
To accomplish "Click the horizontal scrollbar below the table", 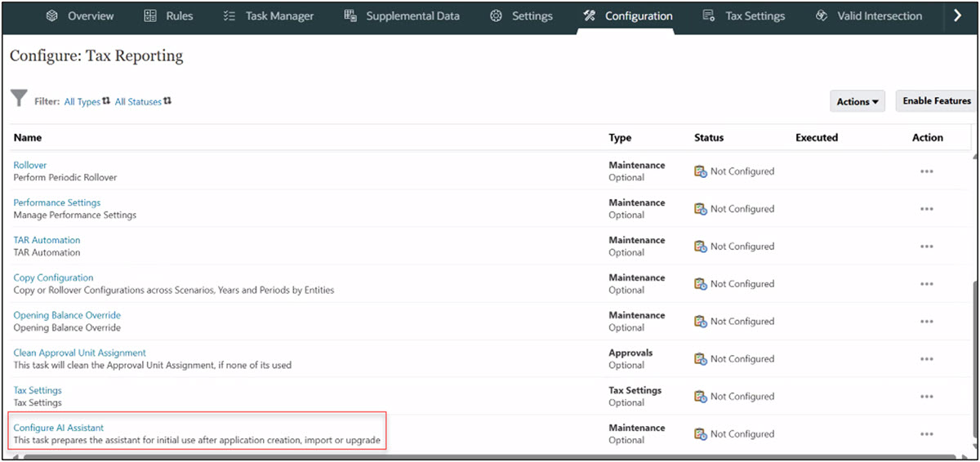I will click(490, 457).
